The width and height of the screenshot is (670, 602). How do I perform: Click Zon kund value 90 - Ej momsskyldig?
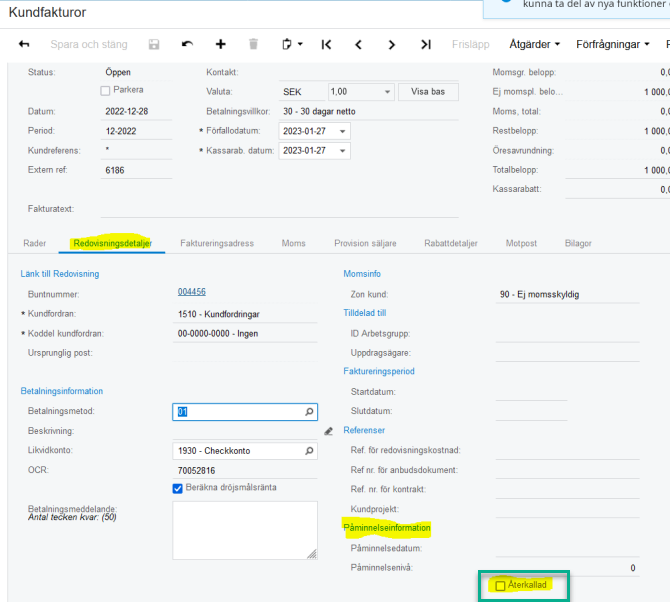[x=567, y=294]
